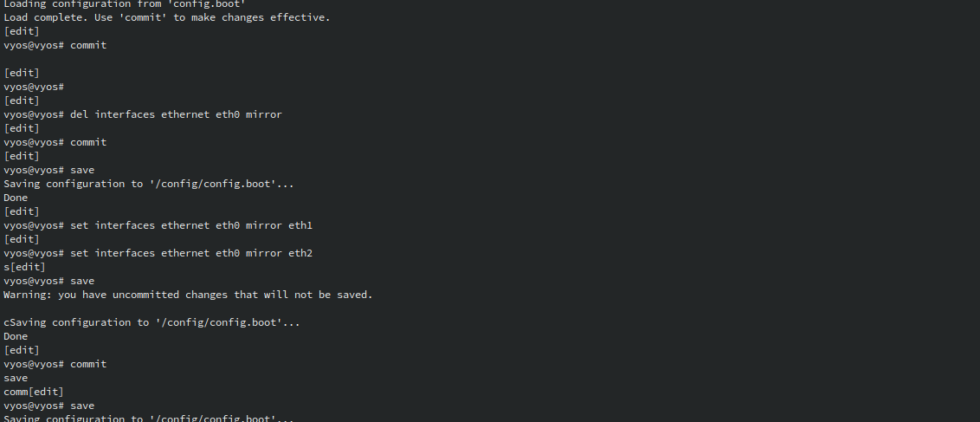
Task: Click the word 'del' in the terminal
Action: pos(80,114)
